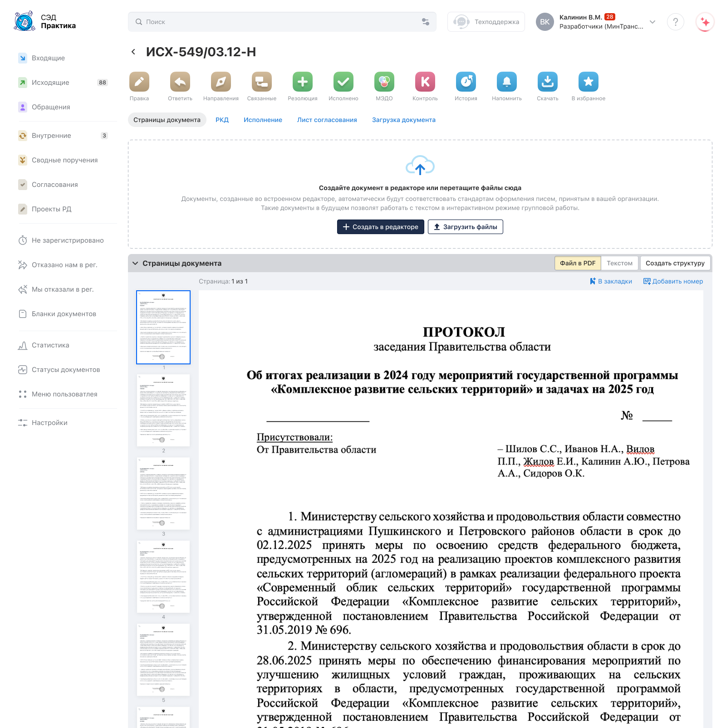The height and width of the screenshot is (728, 726).
Task: Switch view to Файл в PDF
Action: point(578,263)
